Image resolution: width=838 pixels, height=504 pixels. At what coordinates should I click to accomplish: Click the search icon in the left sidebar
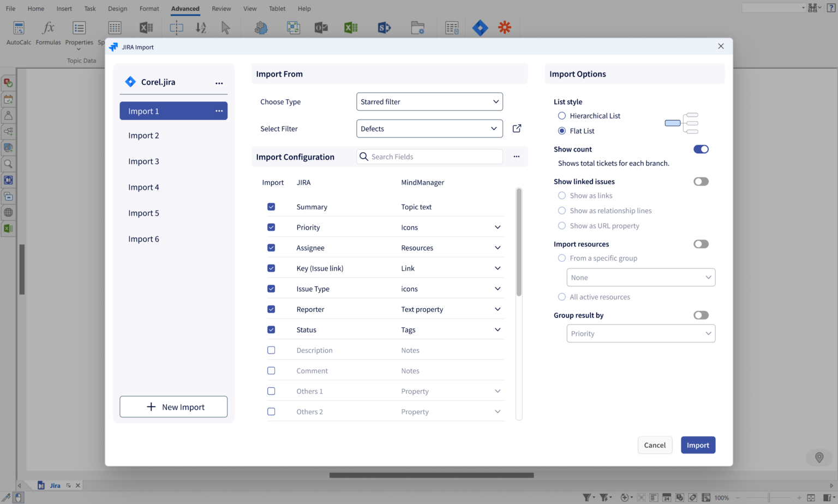point(8,163)
